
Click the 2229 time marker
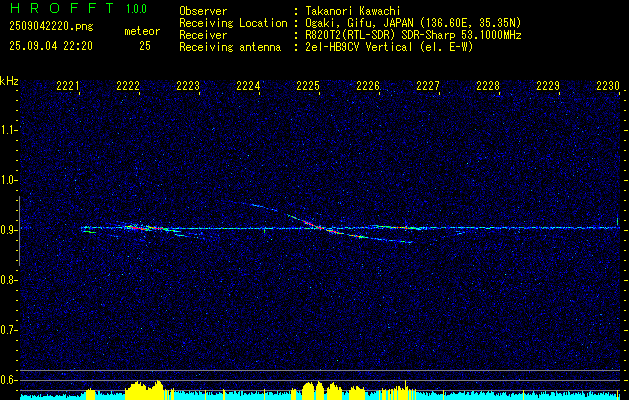[x=548, y=86]
